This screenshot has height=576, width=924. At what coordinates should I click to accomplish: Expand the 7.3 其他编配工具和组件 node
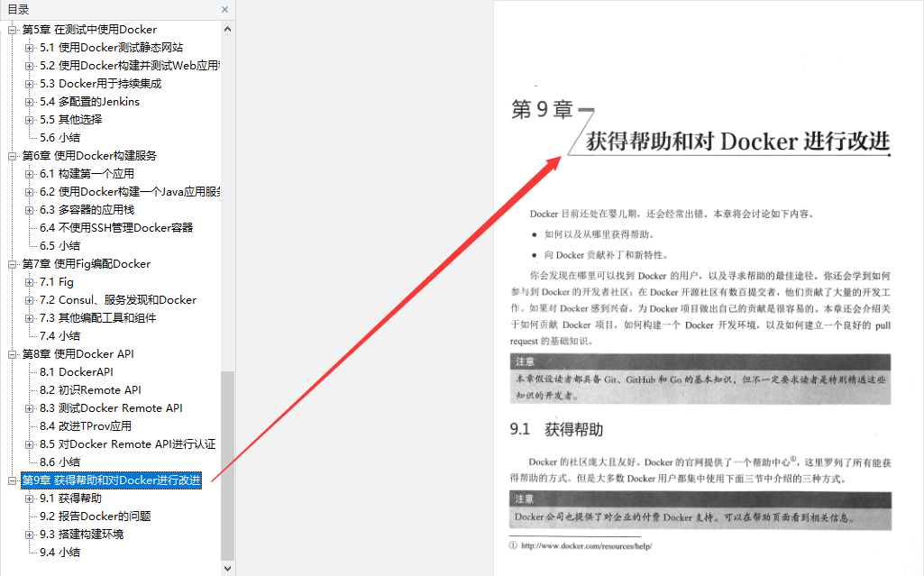30,318
